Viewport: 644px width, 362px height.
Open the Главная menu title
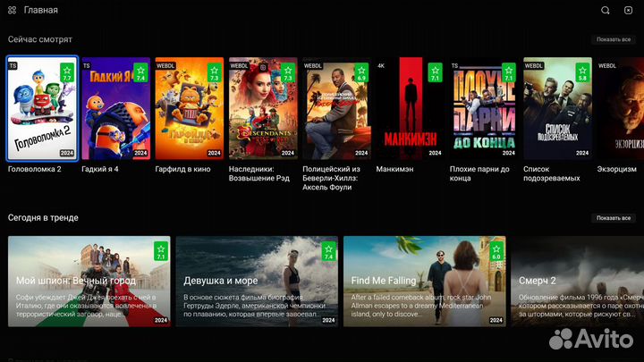(x=40, y=10)
